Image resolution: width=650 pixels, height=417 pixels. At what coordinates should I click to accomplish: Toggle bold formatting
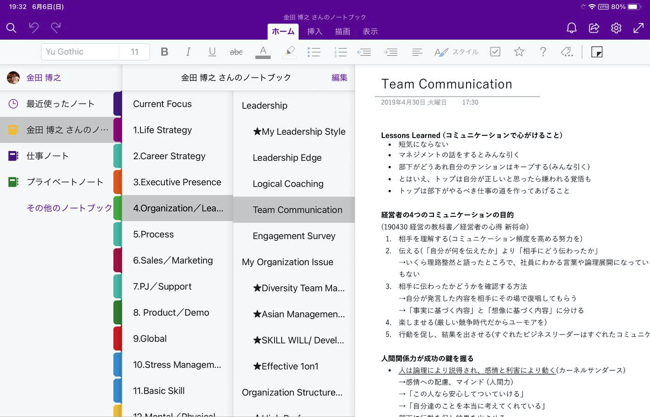(x=164, y=52)
